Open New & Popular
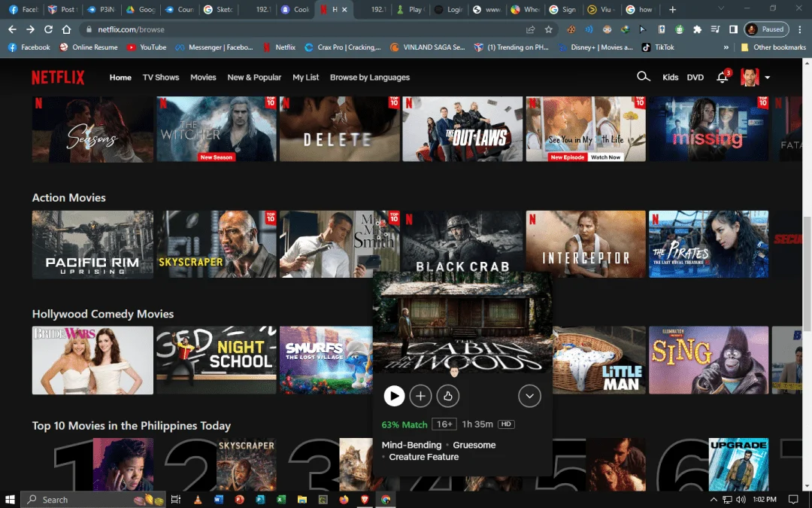The height and width of the screenshot is (508, 812). point(254,78)
